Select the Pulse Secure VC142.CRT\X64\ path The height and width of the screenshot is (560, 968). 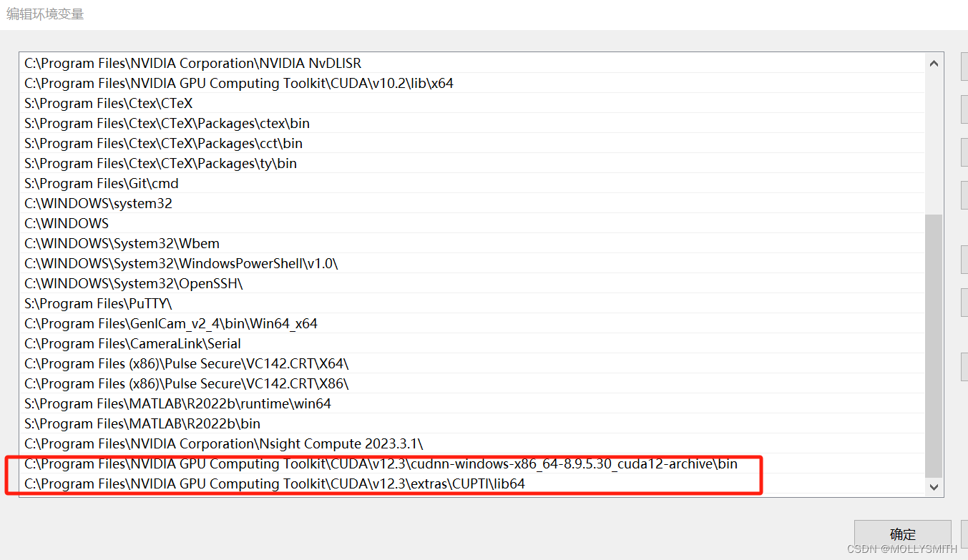point(472,363)
